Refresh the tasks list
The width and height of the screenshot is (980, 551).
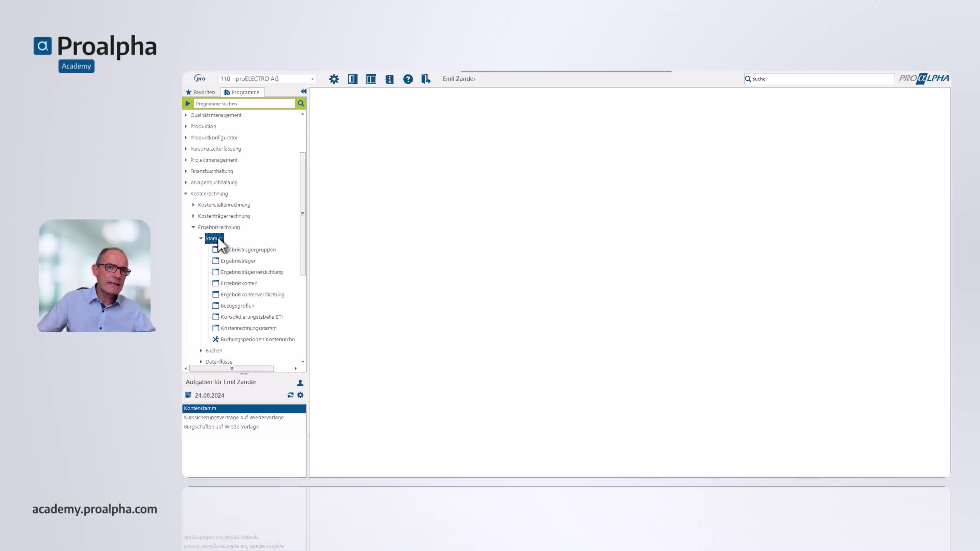tap(290, 395)
